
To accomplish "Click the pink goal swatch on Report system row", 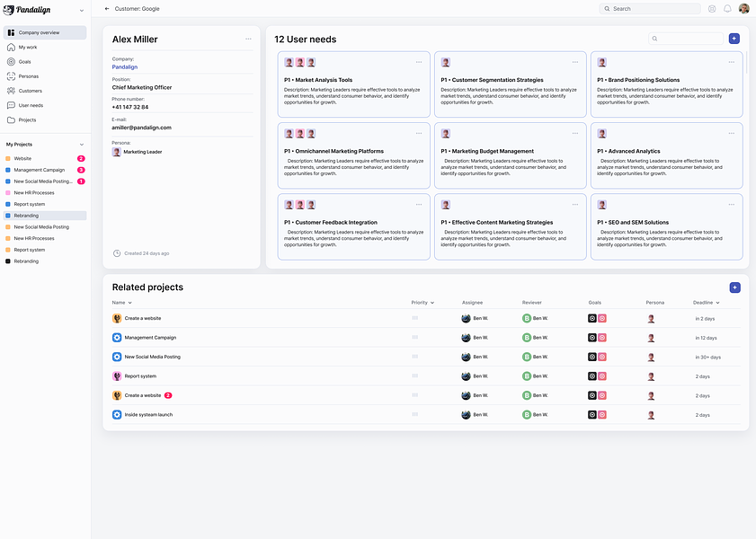I will 602,376.
